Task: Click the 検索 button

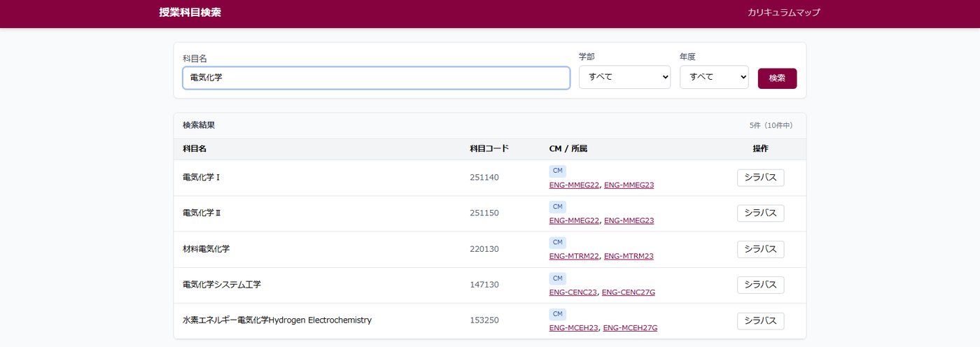Action: tap(777, 78)
